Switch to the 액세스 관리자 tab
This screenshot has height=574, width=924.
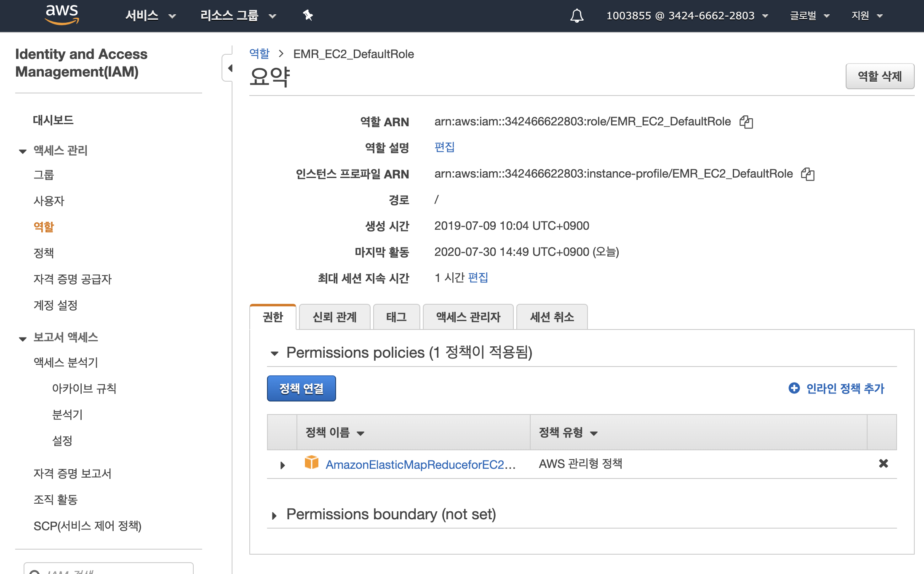468,317
